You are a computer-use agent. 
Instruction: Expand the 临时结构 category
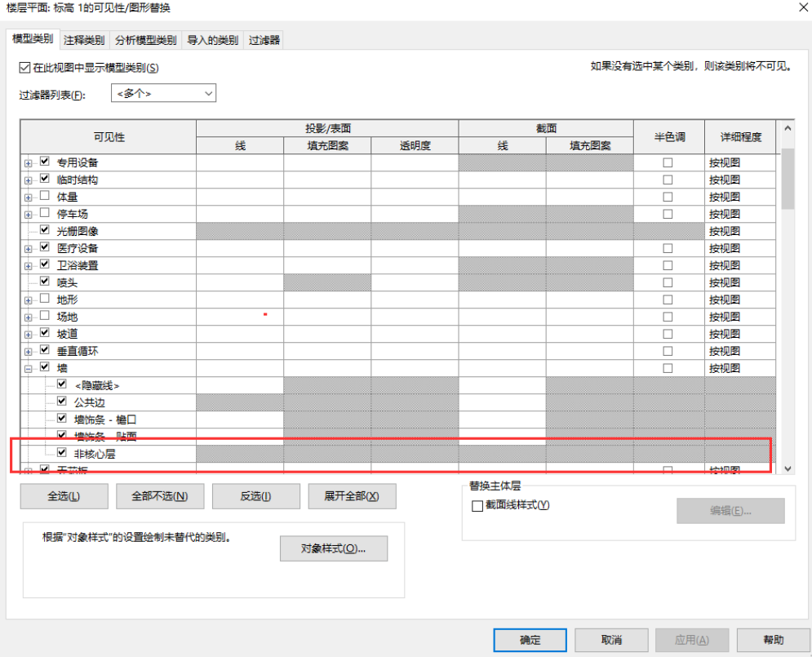28,180
